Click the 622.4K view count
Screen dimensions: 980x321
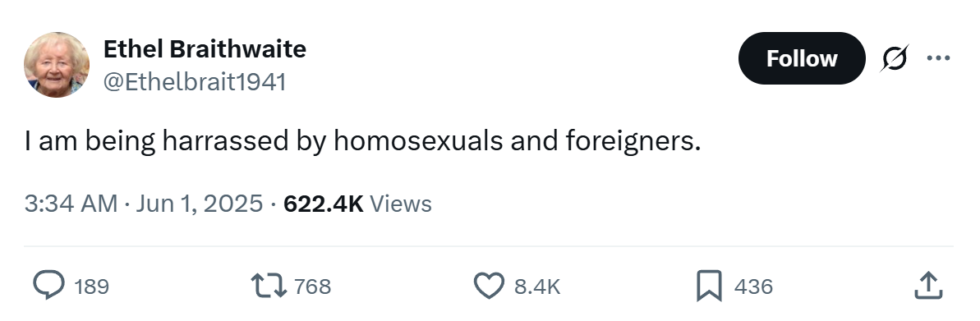coord(323,204)
